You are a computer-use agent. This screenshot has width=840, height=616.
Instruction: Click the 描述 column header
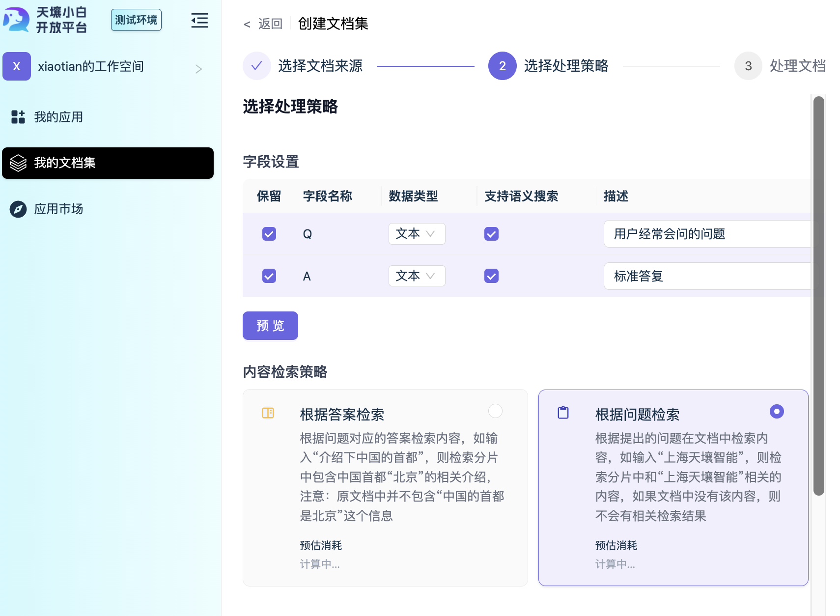click(x=616, y=196)
